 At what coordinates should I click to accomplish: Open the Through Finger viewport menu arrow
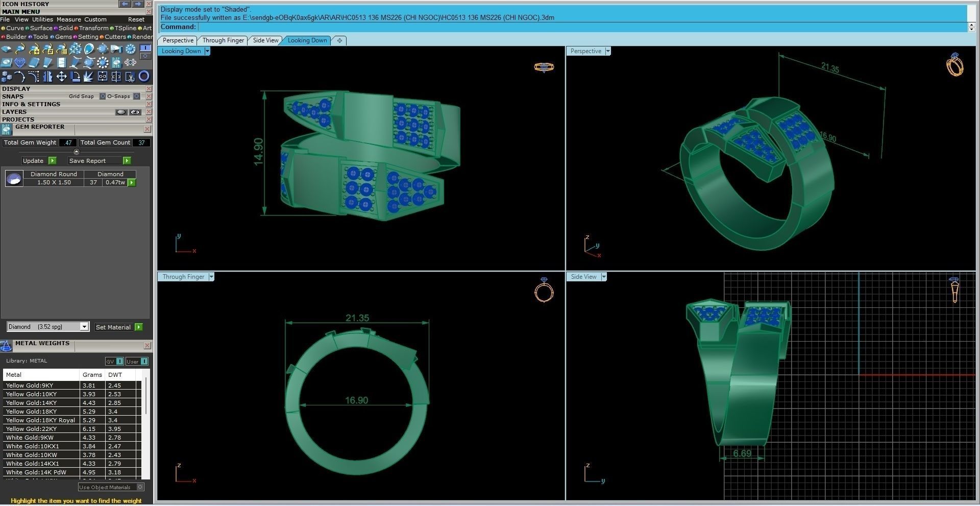point(211,277)
